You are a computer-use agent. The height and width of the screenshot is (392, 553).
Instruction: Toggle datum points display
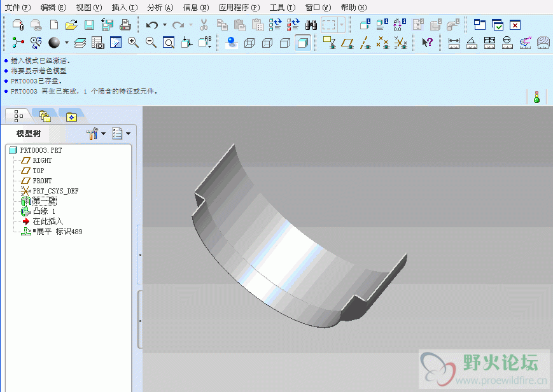(x=382, y=43)
